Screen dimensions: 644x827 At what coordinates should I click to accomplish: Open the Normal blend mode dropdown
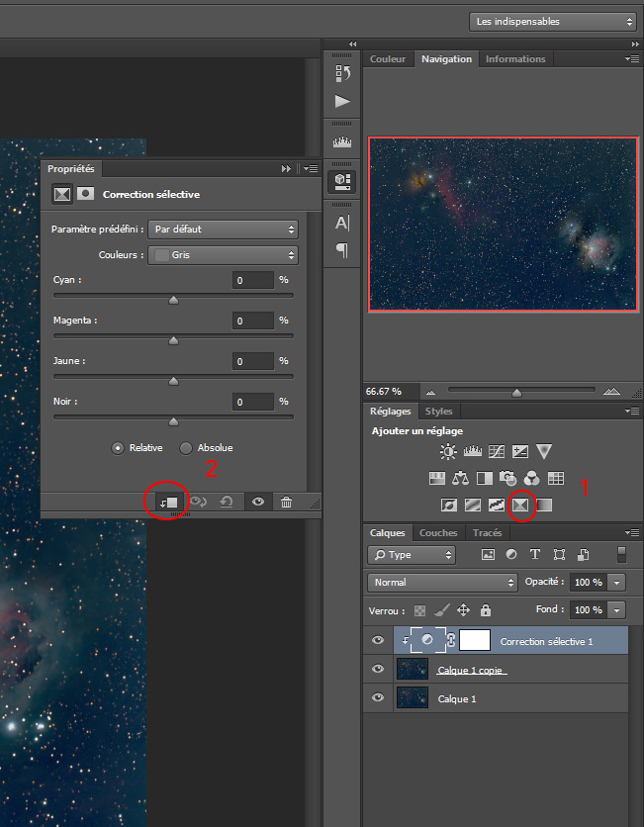pos(442,583)
